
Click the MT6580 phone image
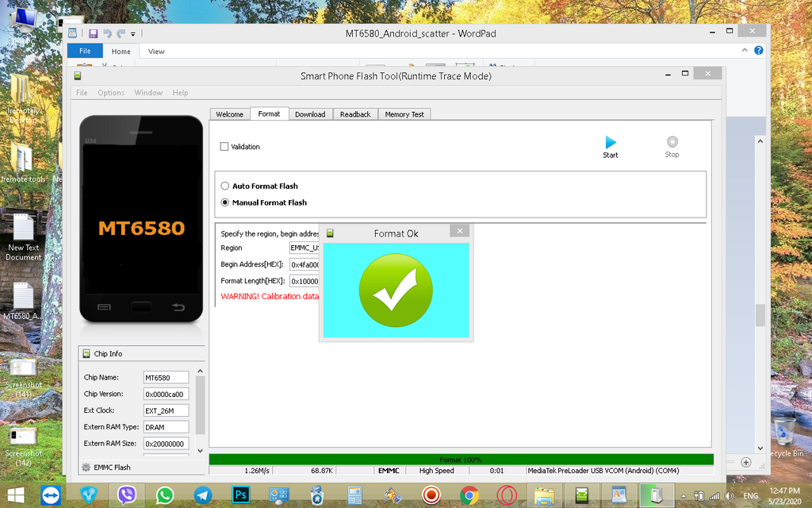pyautogui.click(x=141, y=219)
